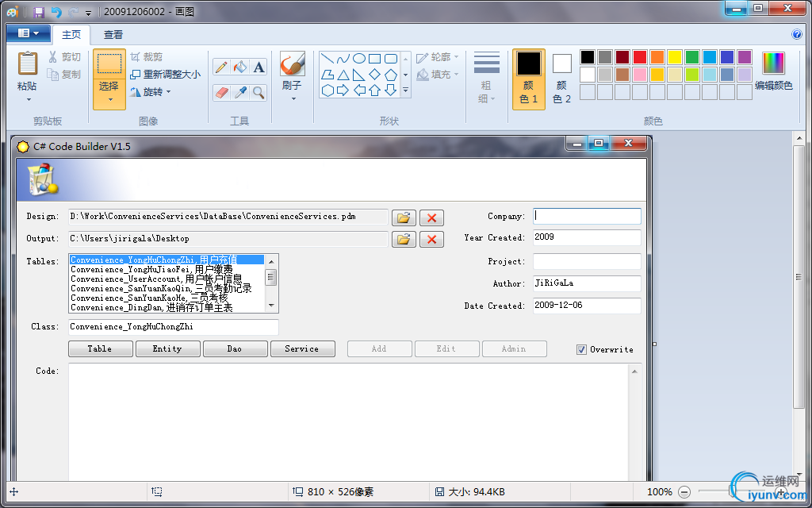
Task: Click the Resize image button
Action: [165, 75]
